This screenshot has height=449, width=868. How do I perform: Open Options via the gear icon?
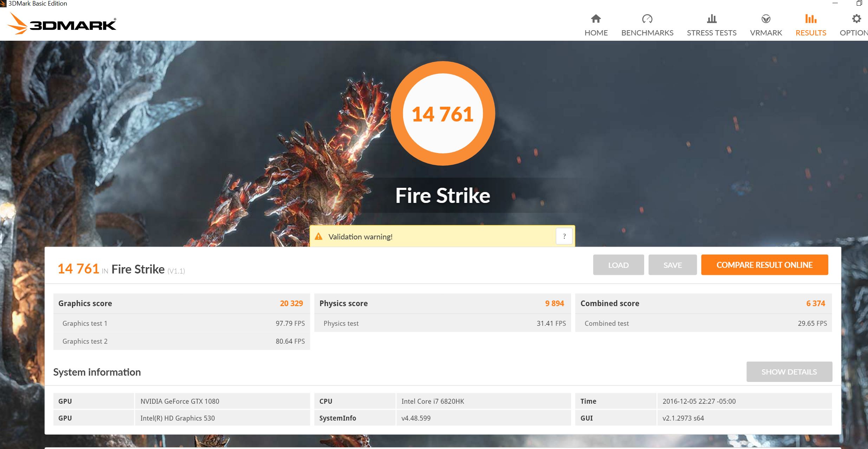pos(857,19)
